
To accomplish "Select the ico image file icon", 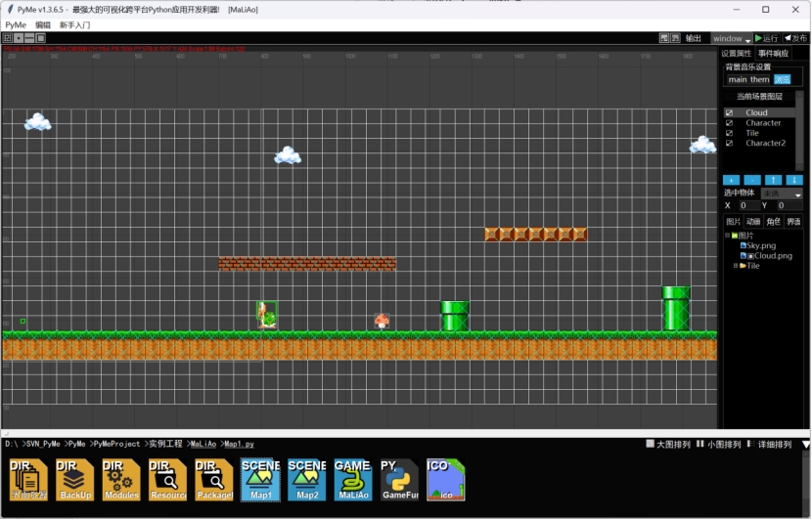I will coord(446,480).
